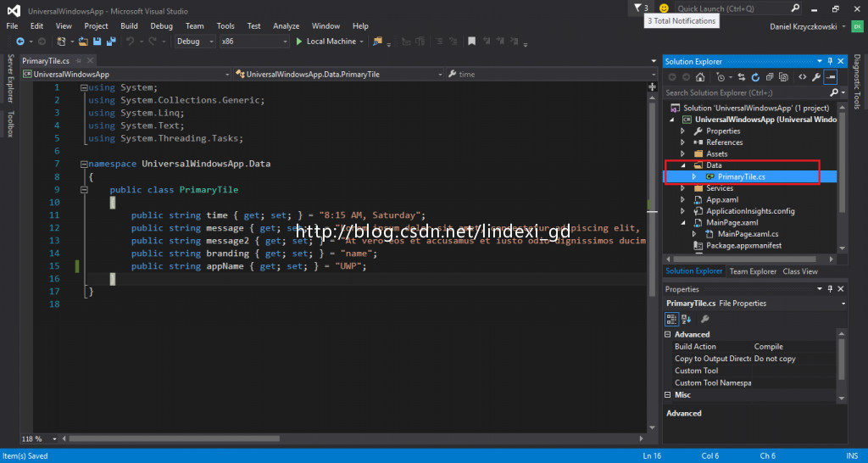Click Collapse All icon in Solution Explorer
The height and width of the screenshot is (463, 868).
coord(770,77)
